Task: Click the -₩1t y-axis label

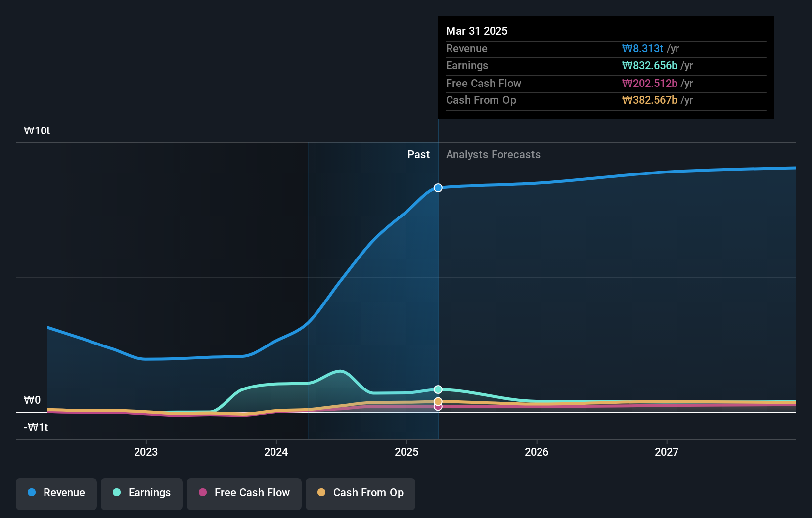Action: click(36, 427)
